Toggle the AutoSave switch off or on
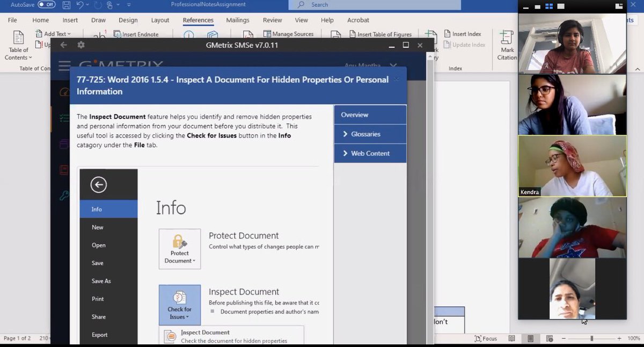 (x=46, y=5)
